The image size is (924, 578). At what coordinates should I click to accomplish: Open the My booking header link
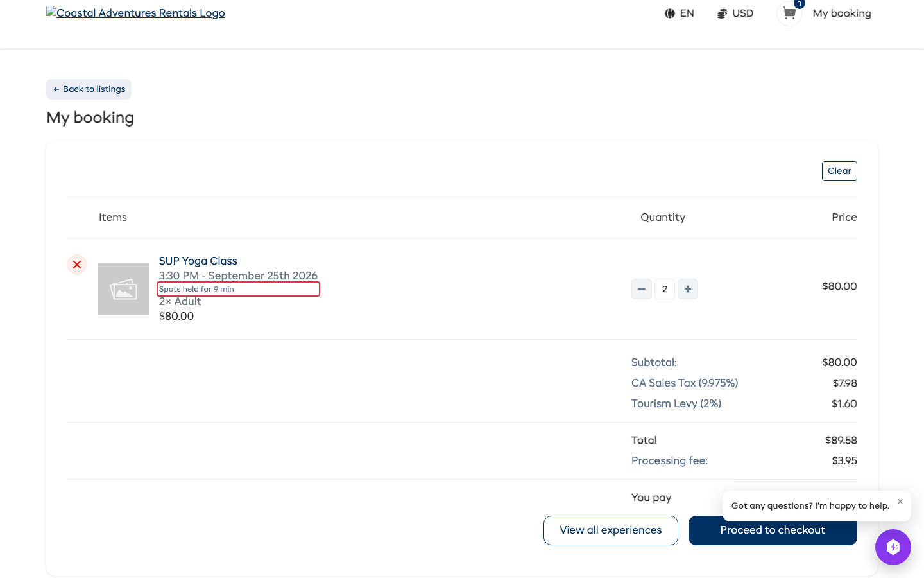(842, 13)
